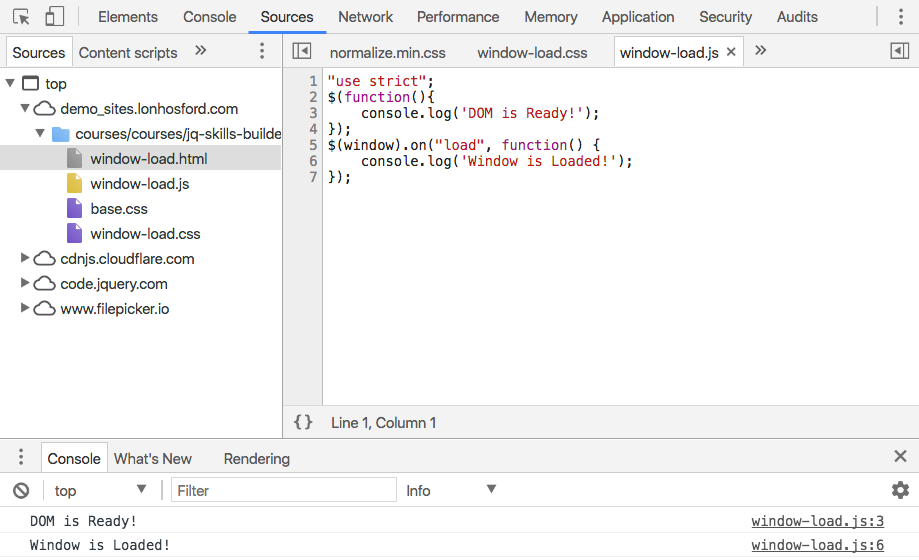Open the normalize.min.css editor tab

(x=387, y=53)
